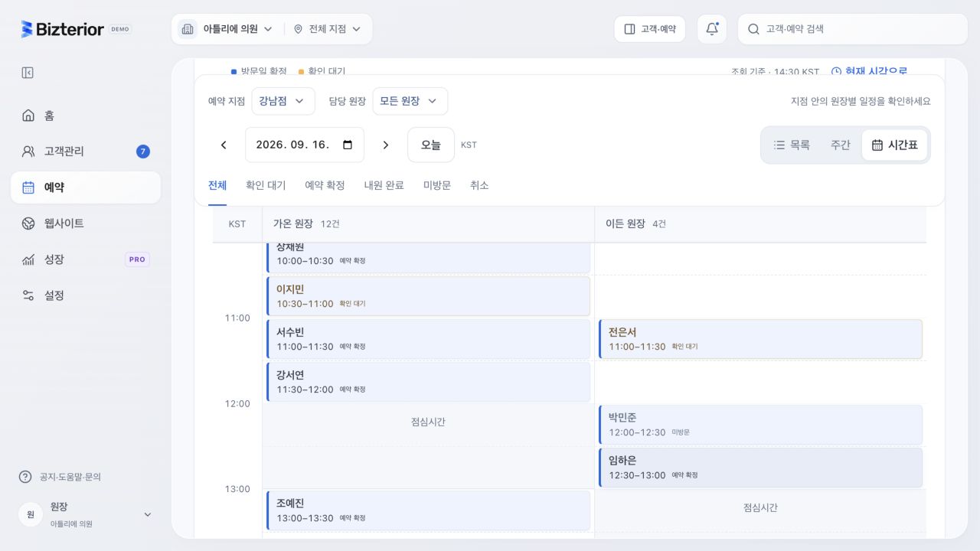
Task: Click the DEMO badge by the logo
Action: [x=120, y=29]
